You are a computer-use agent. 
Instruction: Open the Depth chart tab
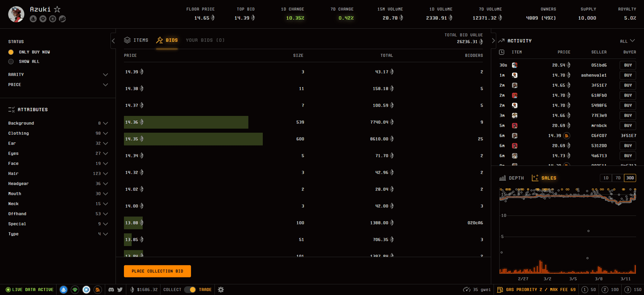512,178
